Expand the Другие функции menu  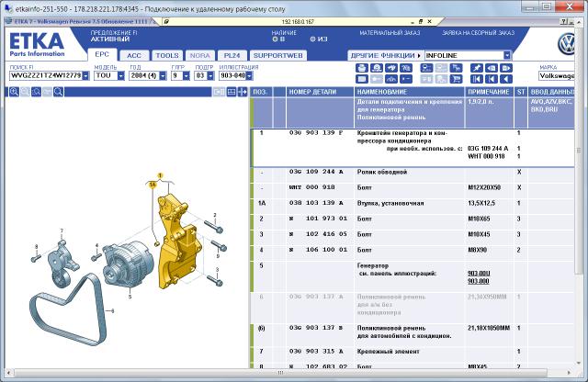pyautogui.click(x=386, y=55)
